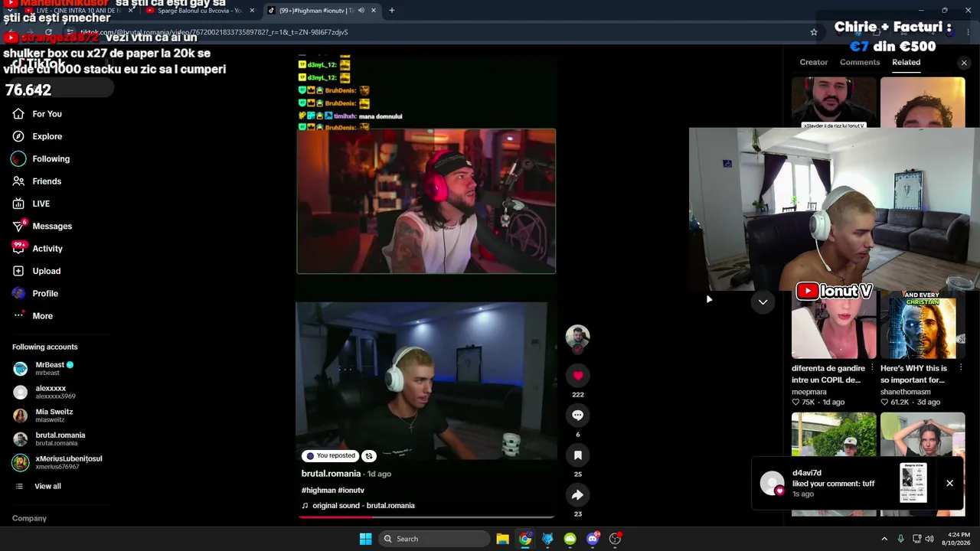Image resolution: width=980 pixels, height=551 pixels.
Task: Save video with the bookmark icon
Action: tap(578, 455)
